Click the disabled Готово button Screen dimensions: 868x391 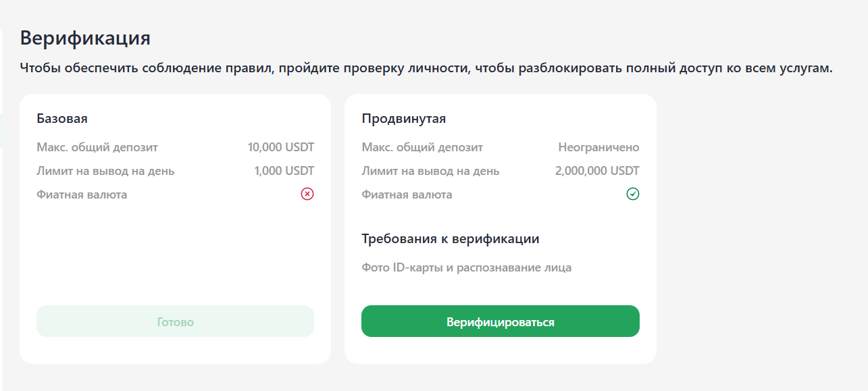[x=175, y=321]
